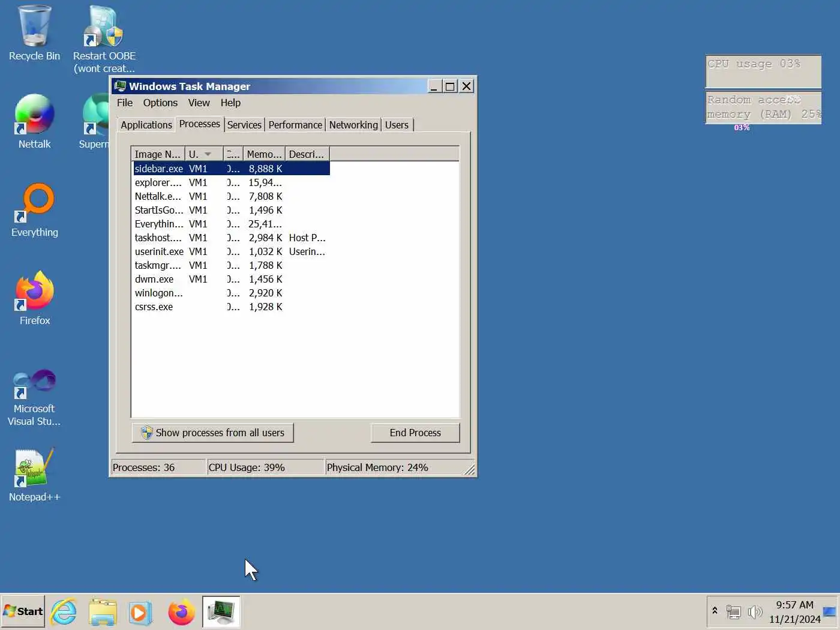Click the Host P... description cell
Viewport: 840px width, 630px height.
tap(307, 238)
